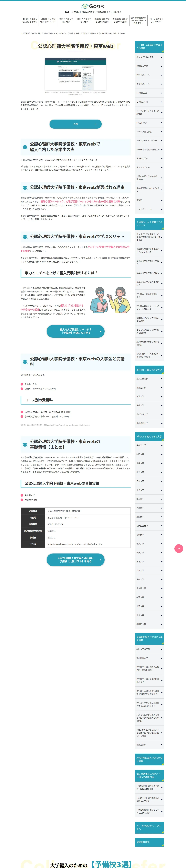The width and height of the screenshot is (186, 868).
Task: Open 東京アカデミー in sidebar
Action: (x=149, y=168)
